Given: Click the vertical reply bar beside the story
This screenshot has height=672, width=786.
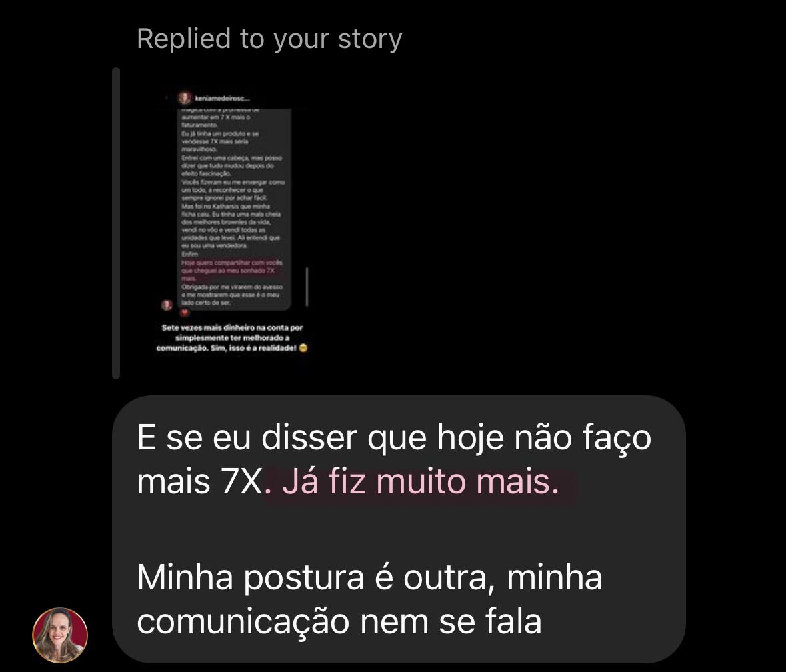Looking at the screenshot, I should click(x=116, y=223).
